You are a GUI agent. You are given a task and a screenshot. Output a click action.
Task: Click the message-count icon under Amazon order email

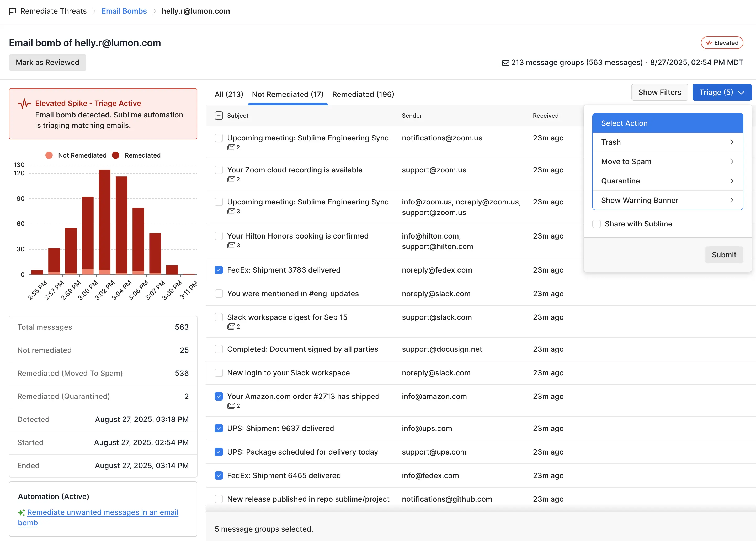[x=231, y=406]
